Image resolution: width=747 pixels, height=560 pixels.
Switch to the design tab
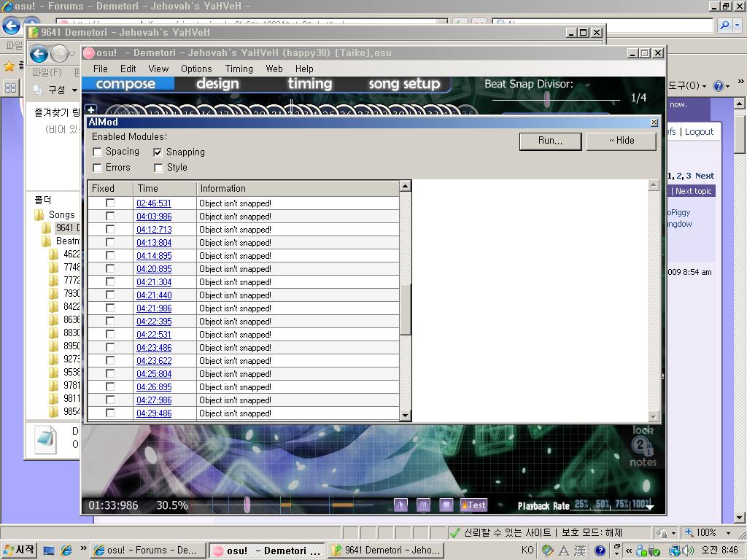click(x=217, y=84)
